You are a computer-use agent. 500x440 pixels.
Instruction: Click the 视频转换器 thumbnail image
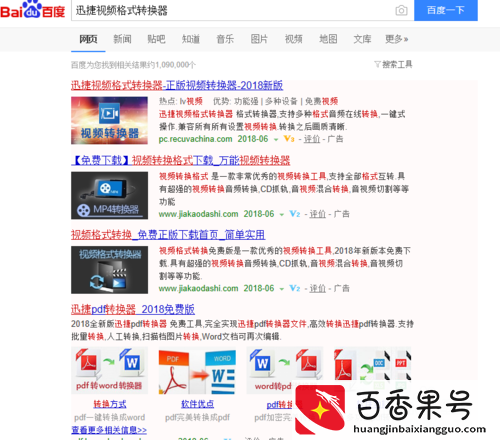point(109,120)
